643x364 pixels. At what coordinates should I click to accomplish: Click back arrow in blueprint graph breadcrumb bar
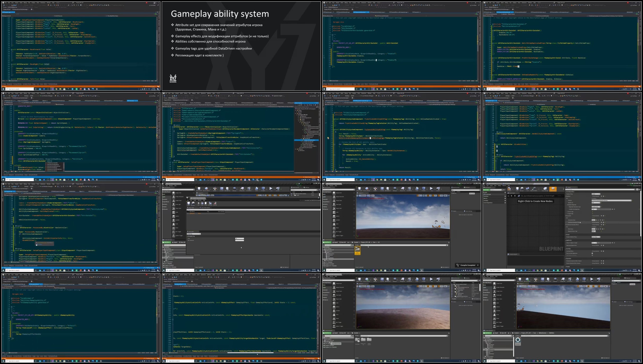click(511, 196)
